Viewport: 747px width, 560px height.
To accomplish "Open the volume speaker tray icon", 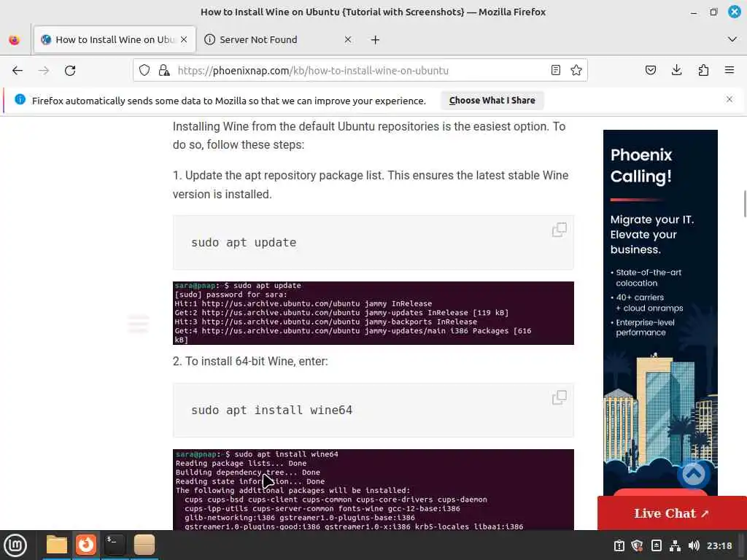I will click(x=694, y=545).
